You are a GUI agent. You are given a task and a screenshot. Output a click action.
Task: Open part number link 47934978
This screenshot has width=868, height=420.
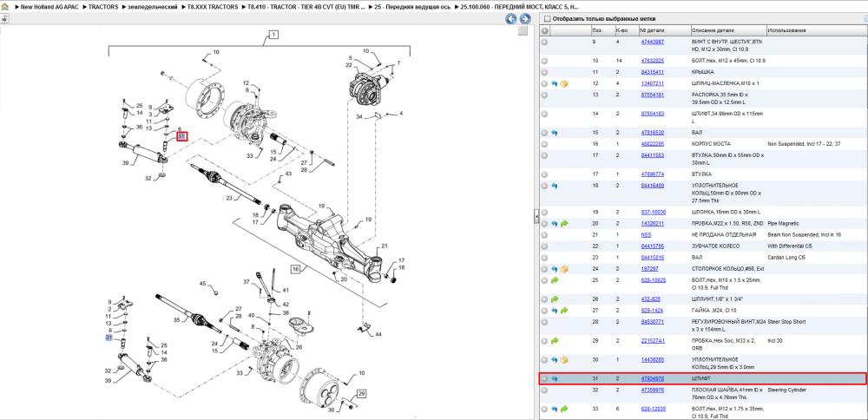click(x=652, y=379)
